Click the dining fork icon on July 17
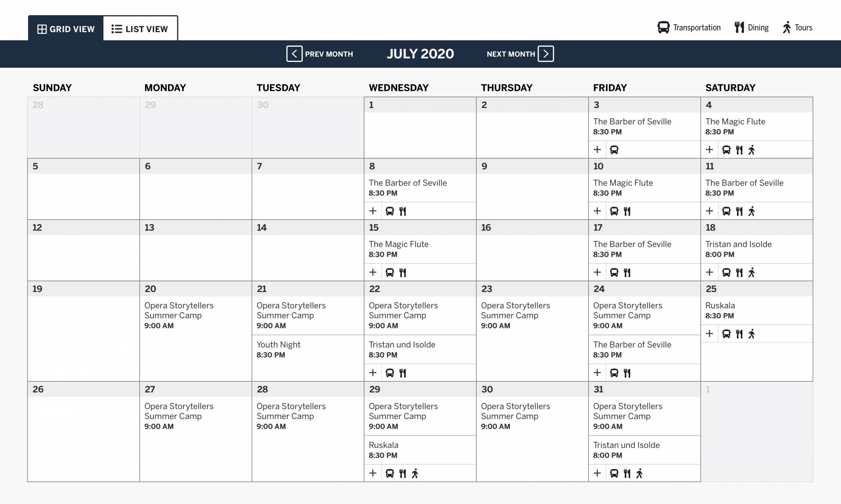Image resolution: width=841 pixels, height=504 pixels. point(627,273)
